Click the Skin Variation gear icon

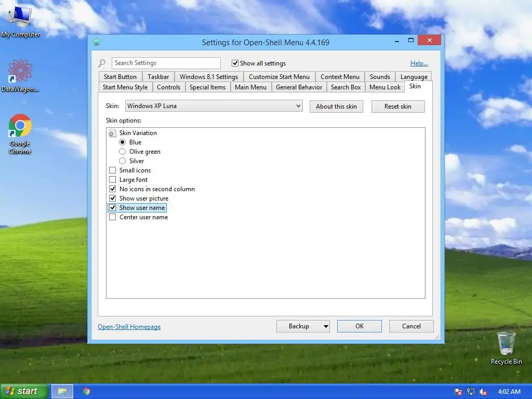pyautogui.click(x=112, y=133)
